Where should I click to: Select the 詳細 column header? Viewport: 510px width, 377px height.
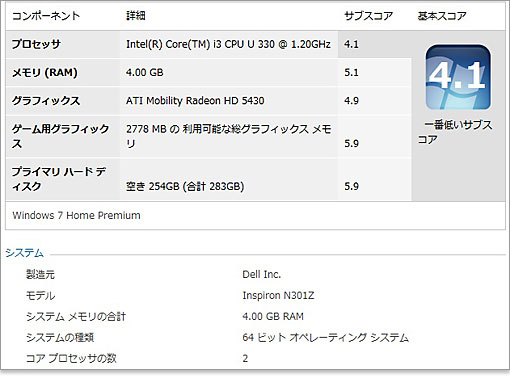coord(136,16)
